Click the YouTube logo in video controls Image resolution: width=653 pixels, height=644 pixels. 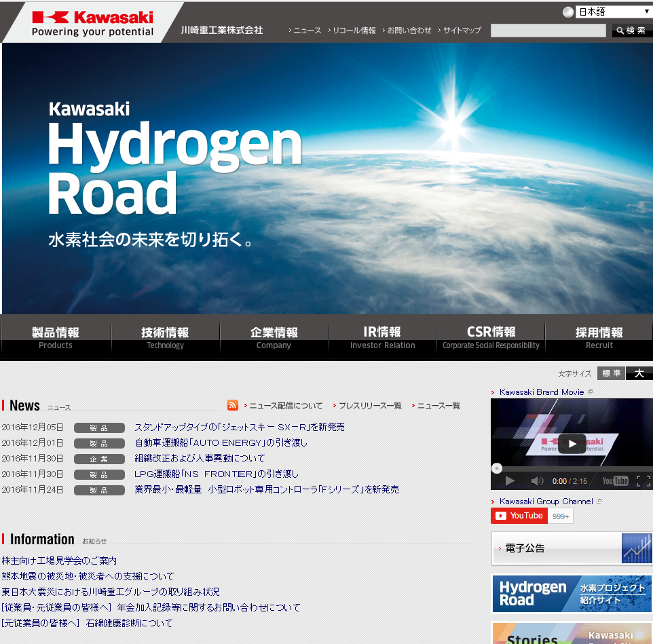pyautogui.click(x=615, y=481)
